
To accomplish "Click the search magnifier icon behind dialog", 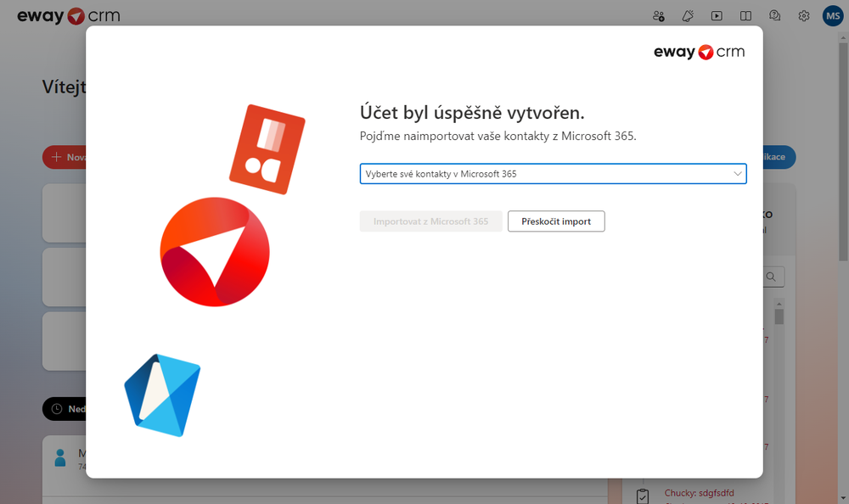I will tap(771, 277).
